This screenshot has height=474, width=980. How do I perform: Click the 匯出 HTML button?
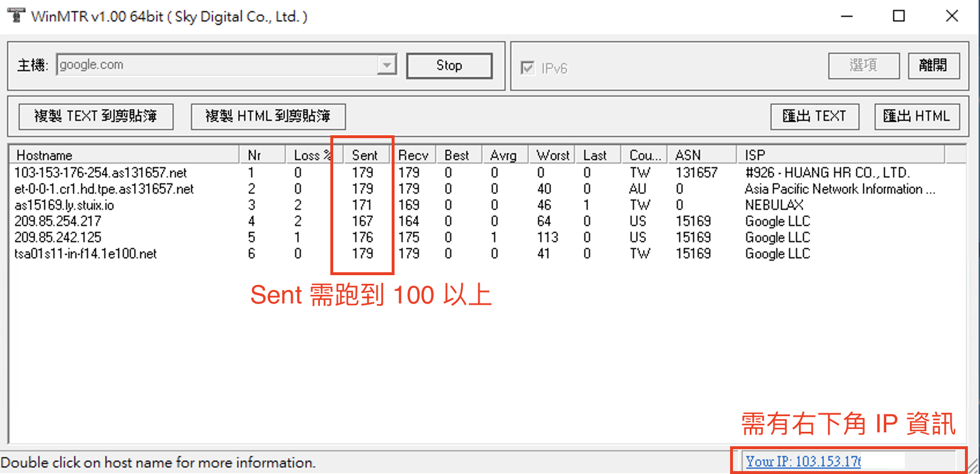coord(916,116)
